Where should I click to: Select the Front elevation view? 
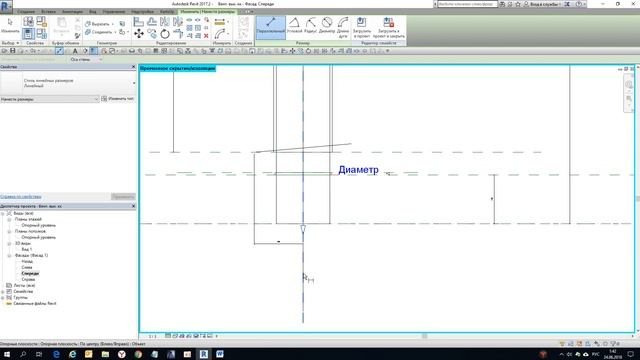[x=30, y=273]
